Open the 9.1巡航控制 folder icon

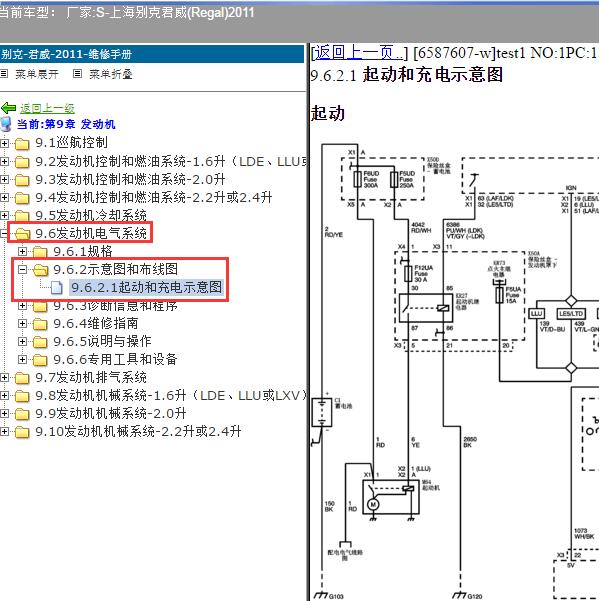(x=22, y=144)
